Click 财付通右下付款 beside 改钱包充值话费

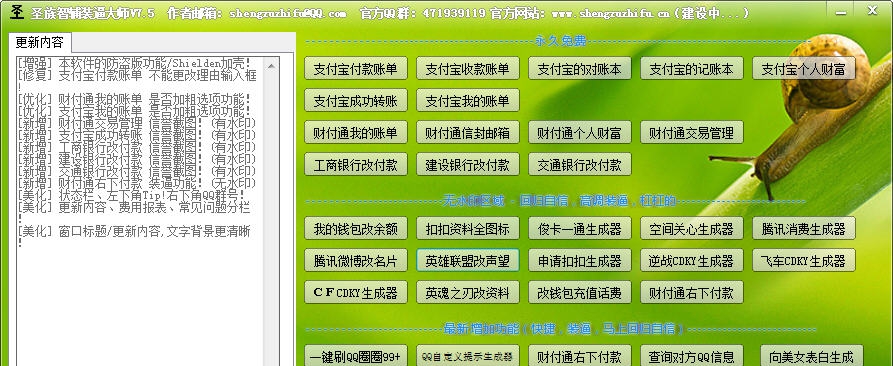691,292
